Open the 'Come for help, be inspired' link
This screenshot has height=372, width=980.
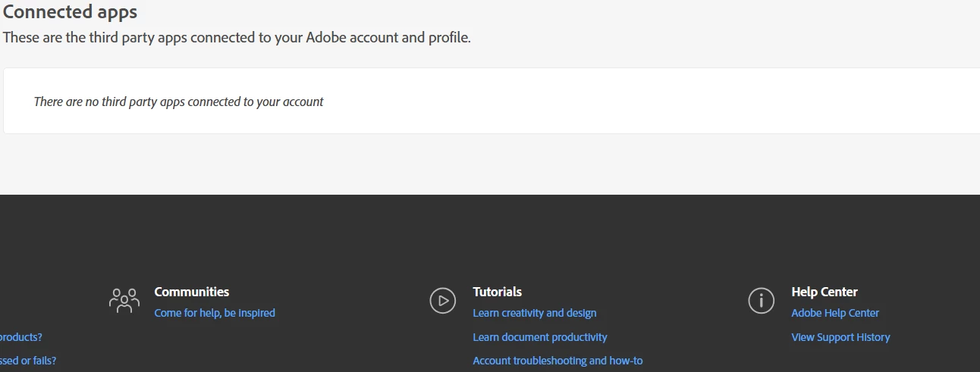[x=215, y=313]
